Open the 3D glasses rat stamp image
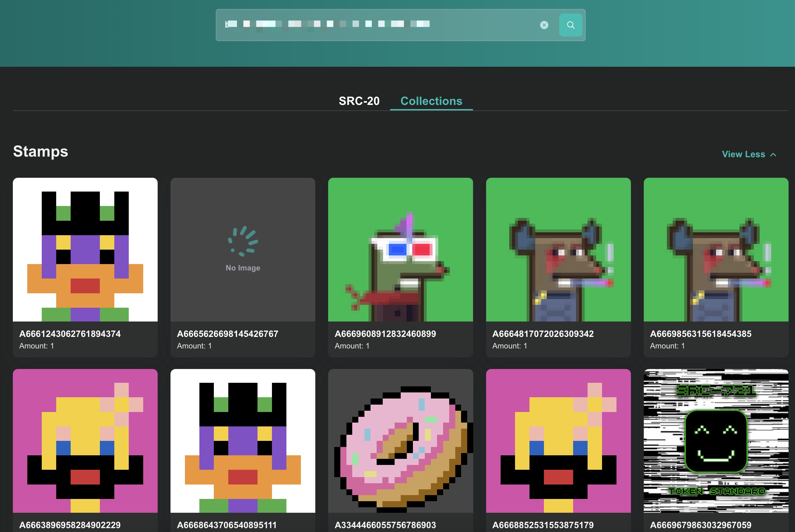The width and height of the screenshot is (795, 532). (x=400, y=250)
